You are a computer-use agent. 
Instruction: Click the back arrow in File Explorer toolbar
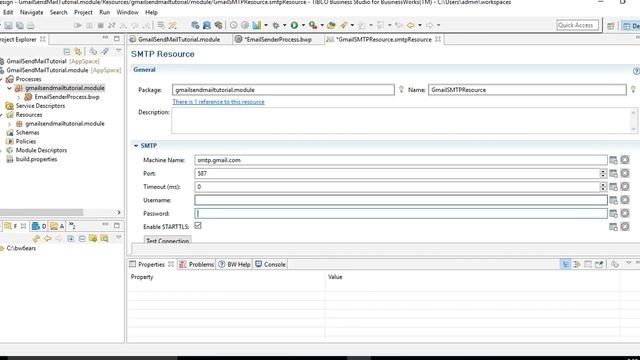[48, 238]
